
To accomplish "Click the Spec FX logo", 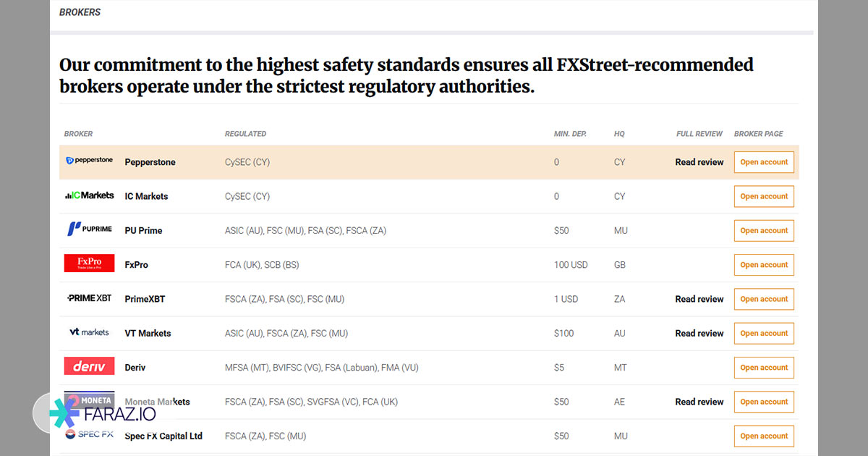I will [89, 434].
